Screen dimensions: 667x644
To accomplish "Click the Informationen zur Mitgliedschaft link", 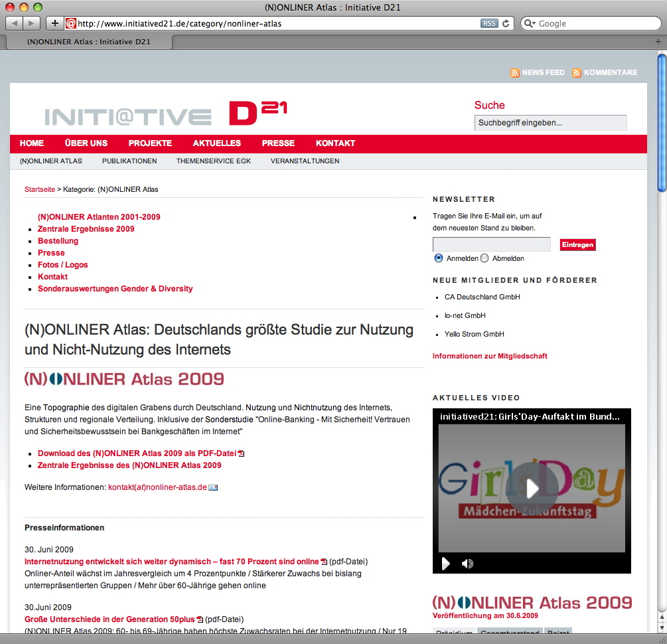I will (490, 356).
